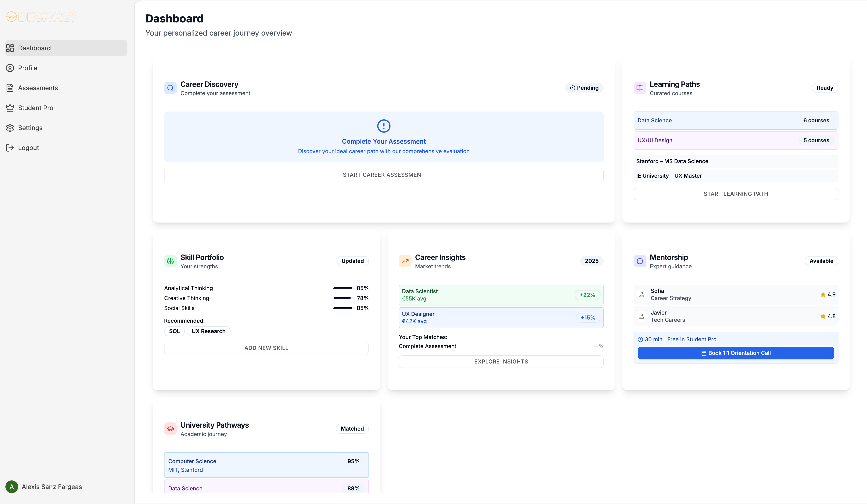Screen dimensions: 867x504
Task: Select mentor Sofia Career Strategy row
Action: 736,294
